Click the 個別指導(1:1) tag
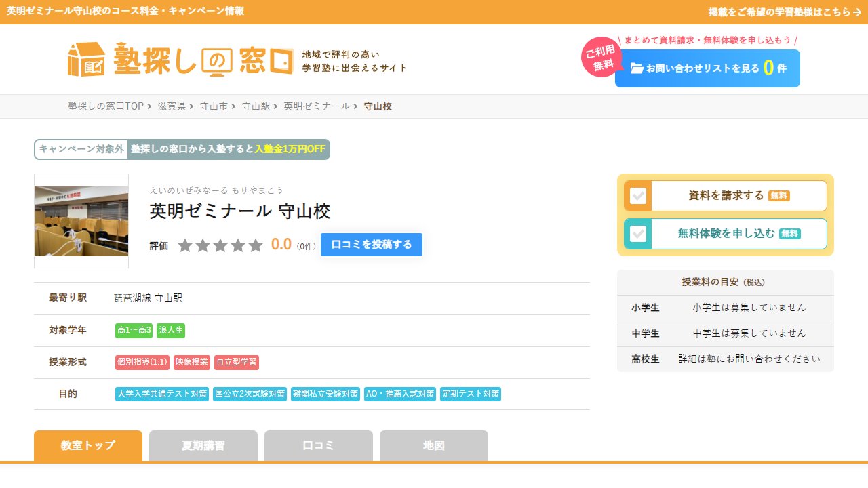The height and width of the screenshot is (488, 868). [142, 363]
